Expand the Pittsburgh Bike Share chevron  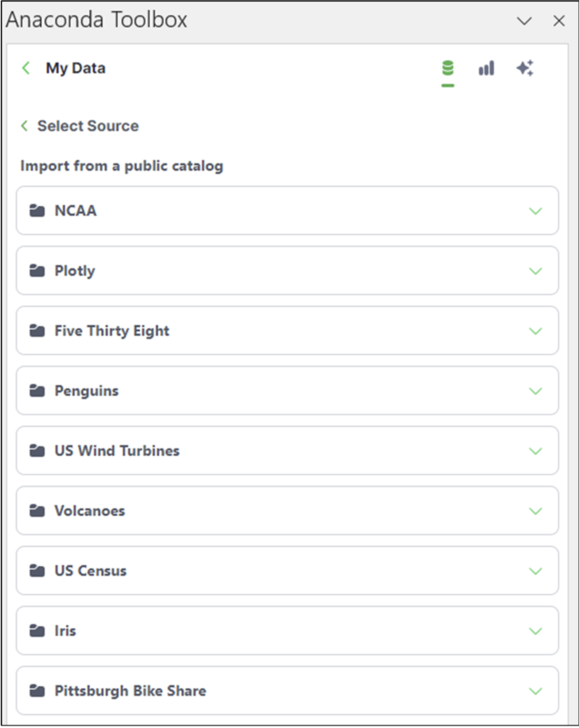pyautogui.click(x=536, y=691)
